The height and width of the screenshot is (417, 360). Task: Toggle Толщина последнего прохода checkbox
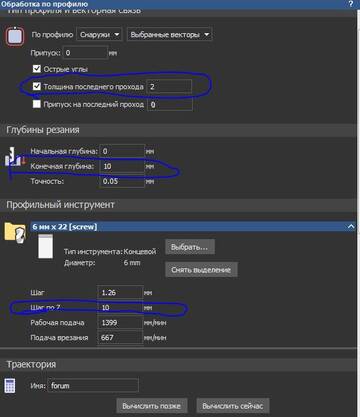point(37,86)
